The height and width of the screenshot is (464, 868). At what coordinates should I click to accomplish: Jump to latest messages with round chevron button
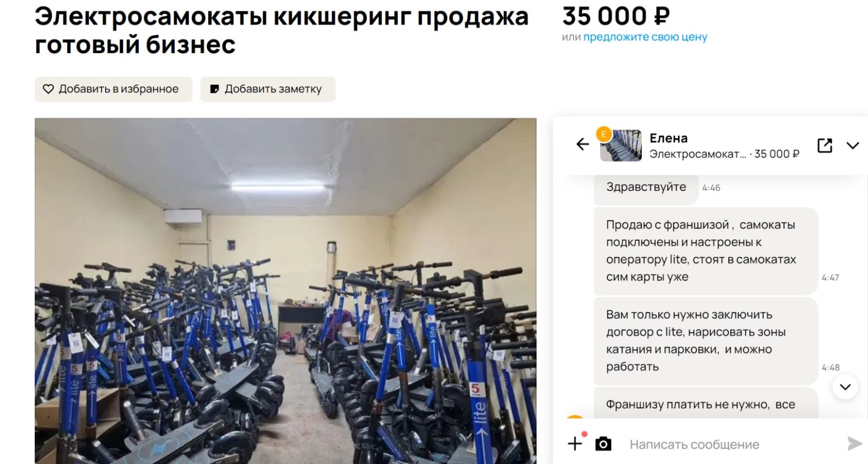[845, 387]
